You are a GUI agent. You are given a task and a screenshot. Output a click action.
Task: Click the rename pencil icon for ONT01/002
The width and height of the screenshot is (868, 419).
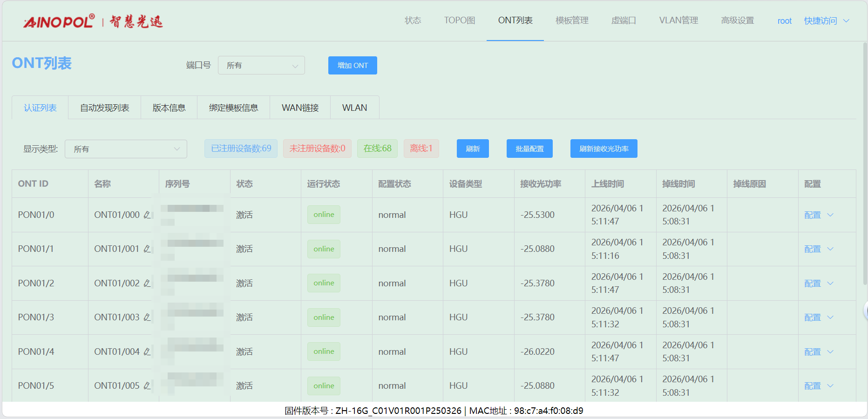147,283
